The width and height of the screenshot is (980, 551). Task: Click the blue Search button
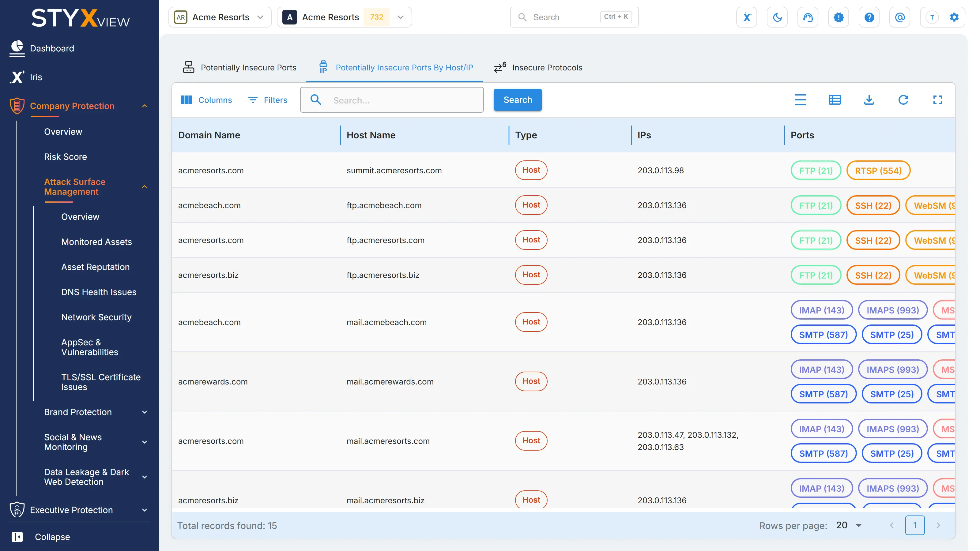click(517, 99)
